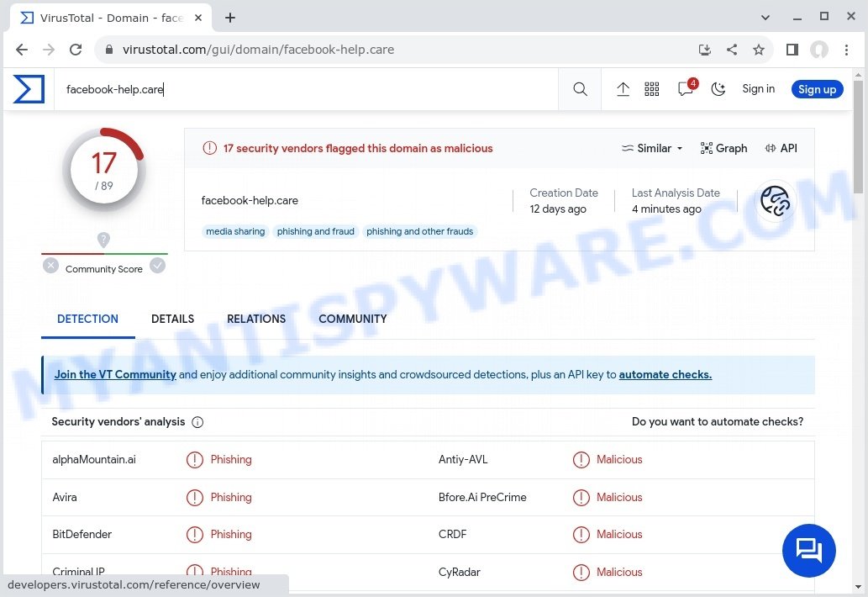Click the share page icon
868x597 pixels.
[731, 50]
